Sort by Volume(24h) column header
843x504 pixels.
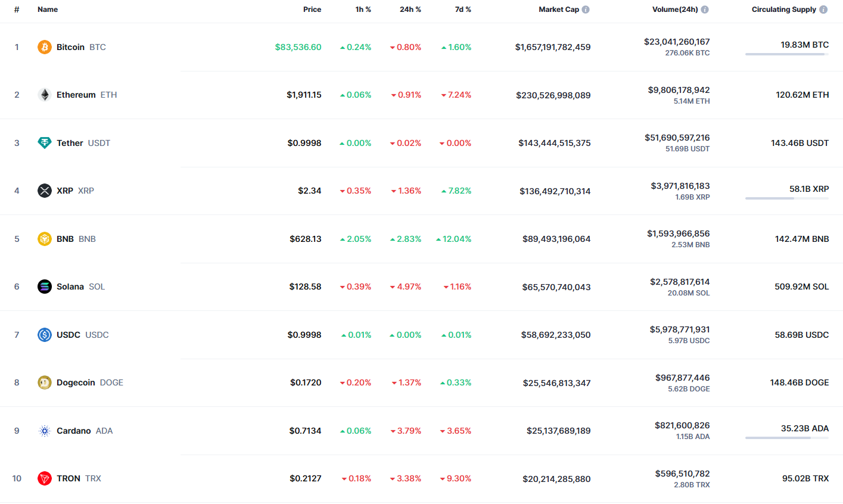pos(675,10)
